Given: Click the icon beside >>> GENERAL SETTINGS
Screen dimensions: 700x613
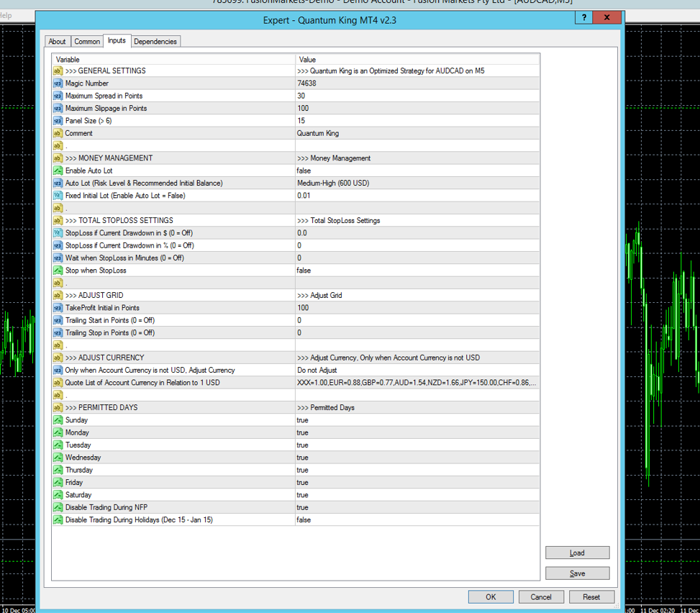Looking at the screenshot, I should tap(58, 71).
